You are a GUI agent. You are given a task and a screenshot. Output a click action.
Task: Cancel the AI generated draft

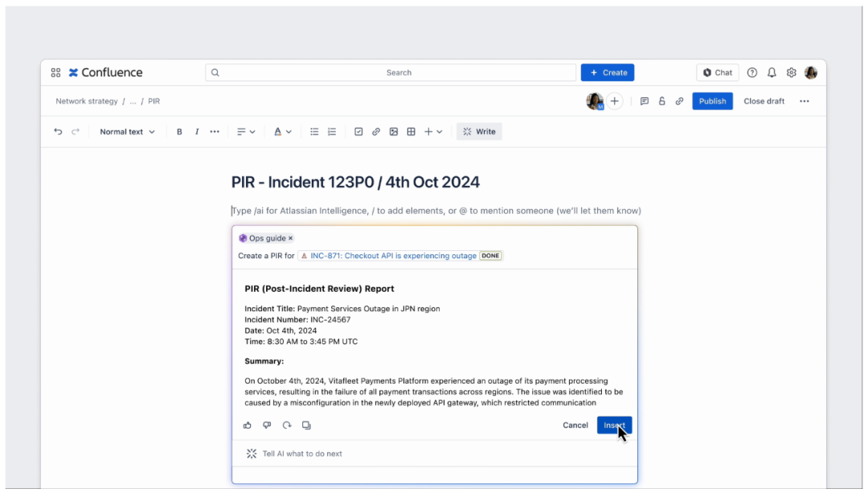(x=575, y=425)
